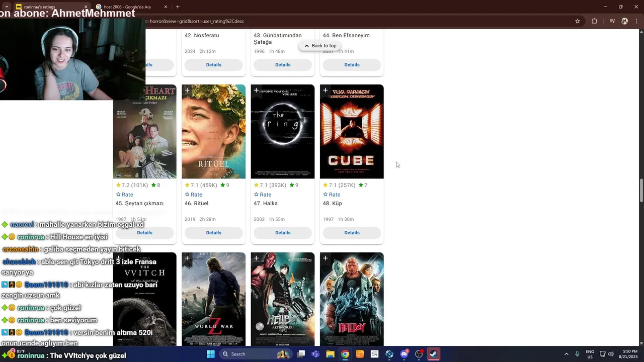Open ENG US language switcher
This screenshot has width=644, height=362.
click(x=590, y=354)
